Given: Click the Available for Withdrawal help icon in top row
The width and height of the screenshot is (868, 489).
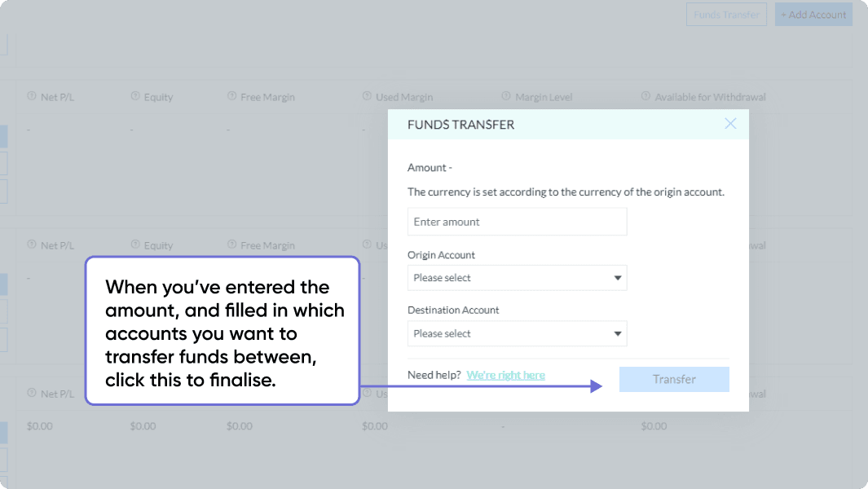Looking at the screenshot, I should (x=646, y=96).
